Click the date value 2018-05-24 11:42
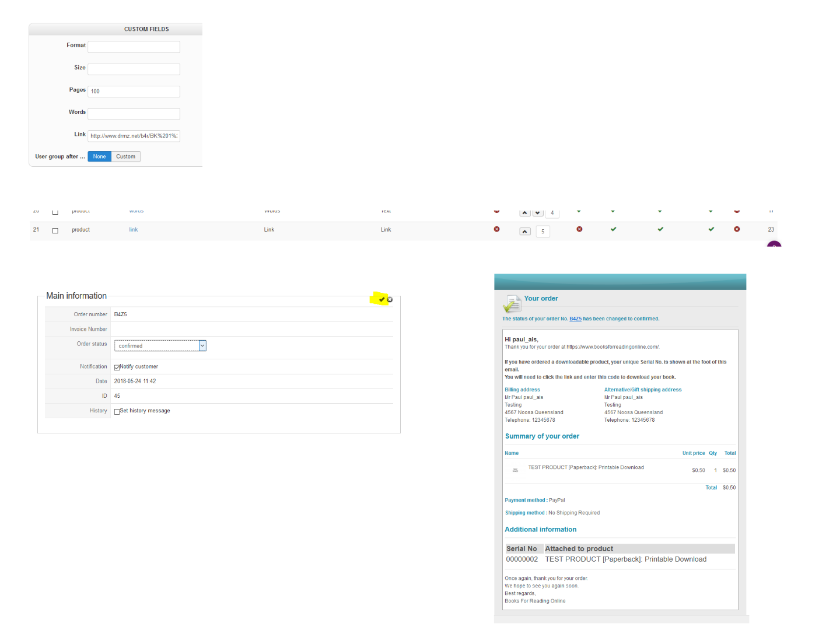840x630 pixels. [x=135, y=381]
